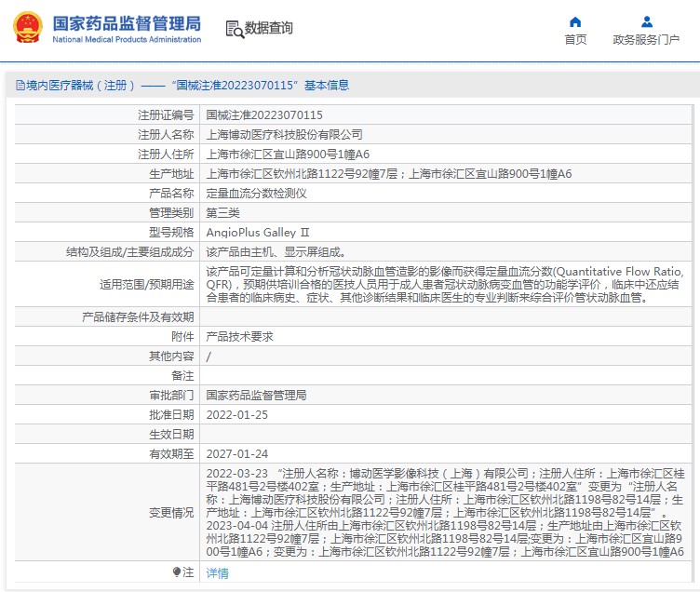Viewport: 700px width, 592px height.
Task: Open the 详情 link
Action: tap(217, 573)
